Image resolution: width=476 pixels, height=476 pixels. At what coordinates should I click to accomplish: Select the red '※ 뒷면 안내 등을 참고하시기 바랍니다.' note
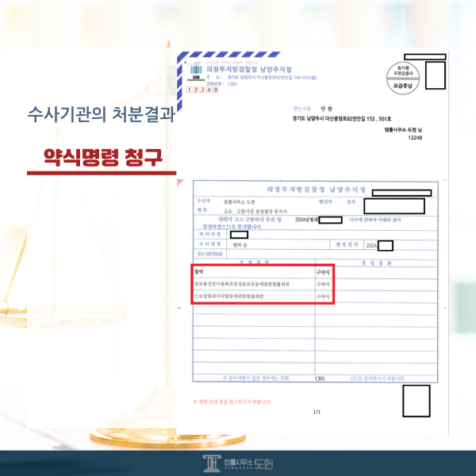pos(232,402)
